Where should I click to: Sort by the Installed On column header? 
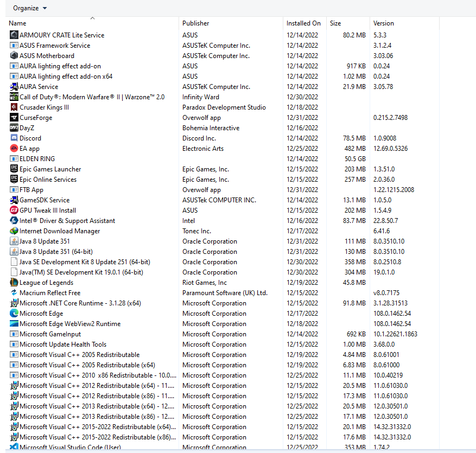303,23
